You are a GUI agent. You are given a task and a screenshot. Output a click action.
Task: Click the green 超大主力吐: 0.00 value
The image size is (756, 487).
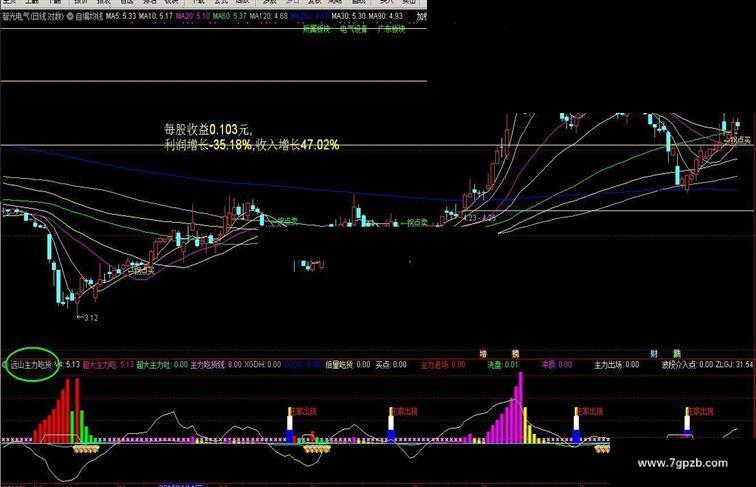(162, 365)
